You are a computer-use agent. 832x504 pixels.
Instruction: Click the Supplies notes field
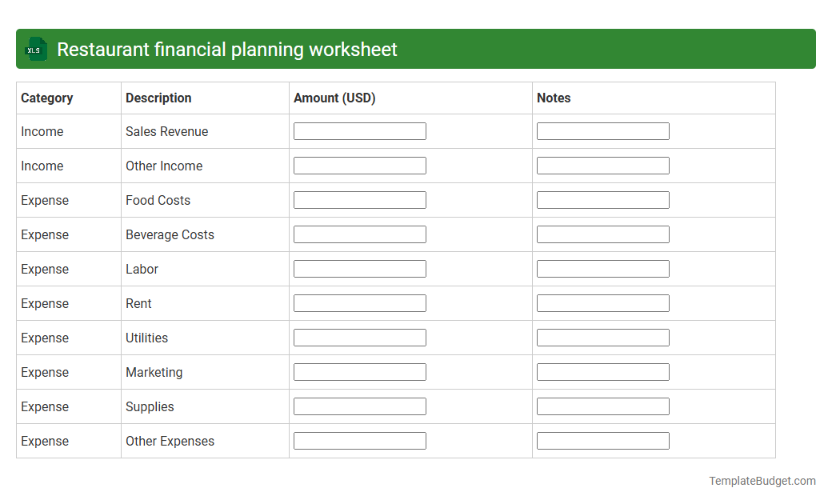click(602, 406)
